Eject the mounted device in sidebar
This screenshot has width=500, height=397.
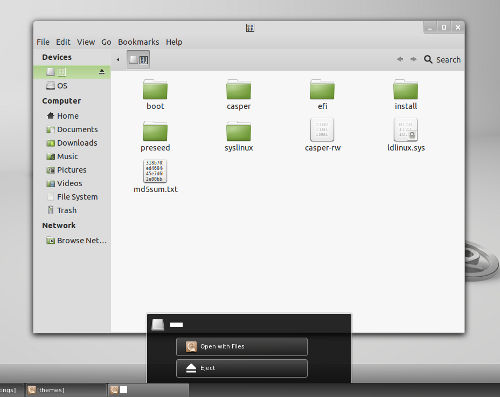[x=102, y=72]
